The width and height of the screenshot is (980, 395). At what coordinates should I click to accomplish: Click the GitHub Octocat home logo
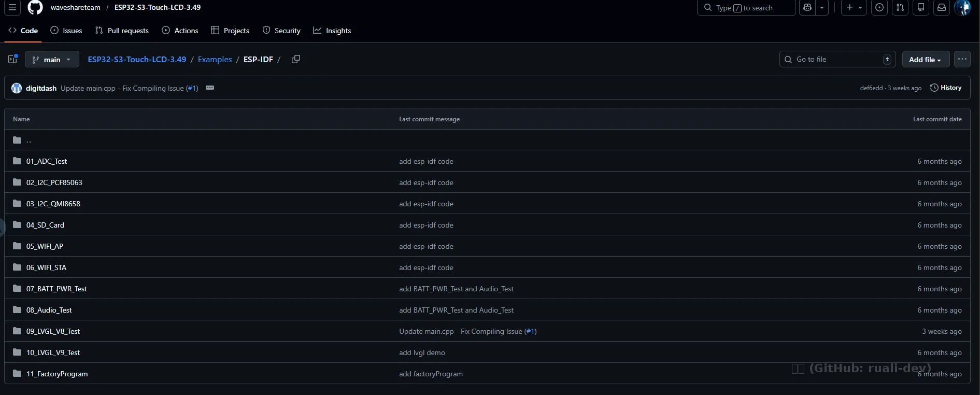click(35, 8)
